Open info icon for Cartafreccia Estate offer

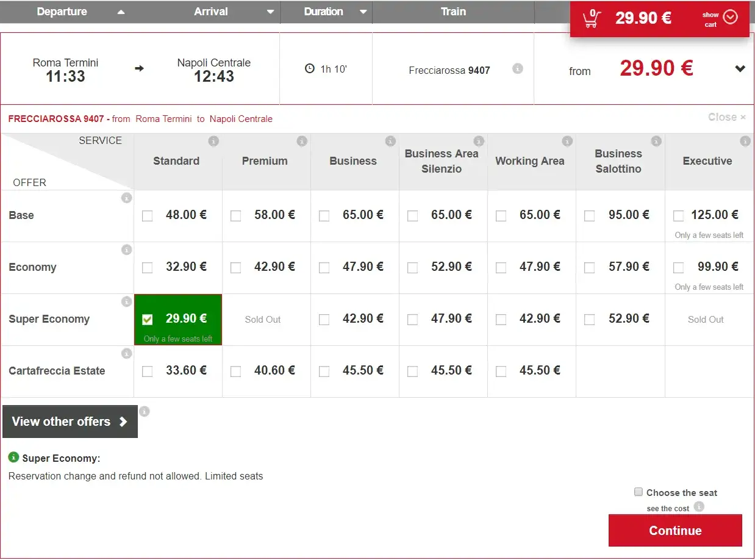pos(126,353)
